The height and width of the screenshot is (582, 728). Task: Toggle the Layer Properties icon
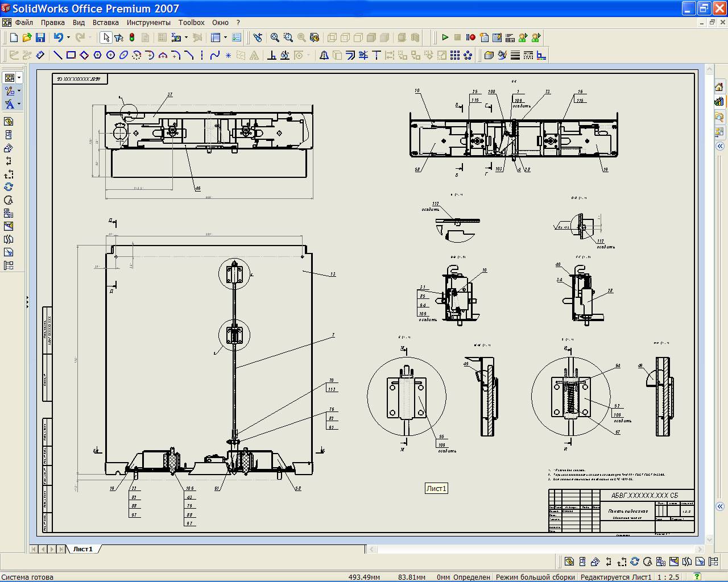pyautogui.click(x=488, y=55)
